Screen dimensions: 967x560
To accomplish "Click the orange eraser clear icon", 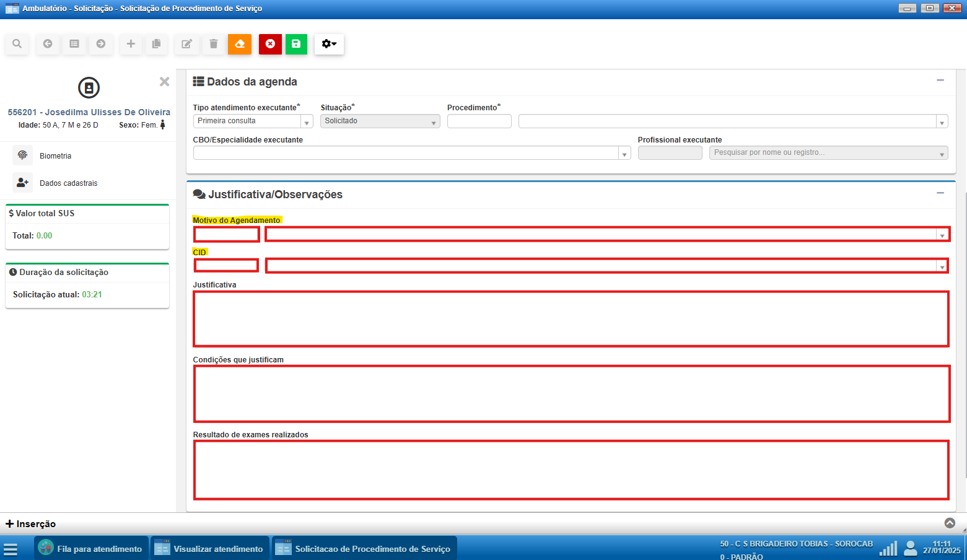I will (x=240, y=44).
